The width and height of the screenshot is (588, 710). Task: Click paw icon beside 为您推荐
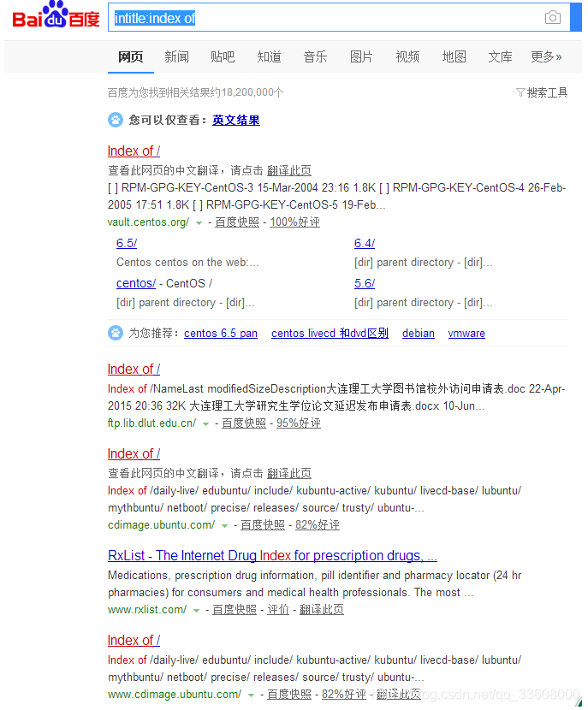pos(116,333)
